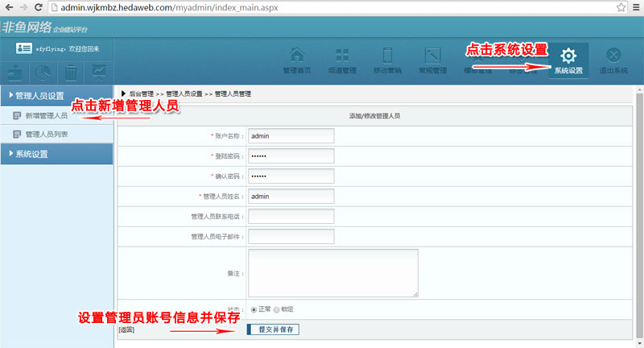This screenshot has height=348, width=644.
Task: Collapse the 管理人员设置 sidebar section
Action: 56,96
